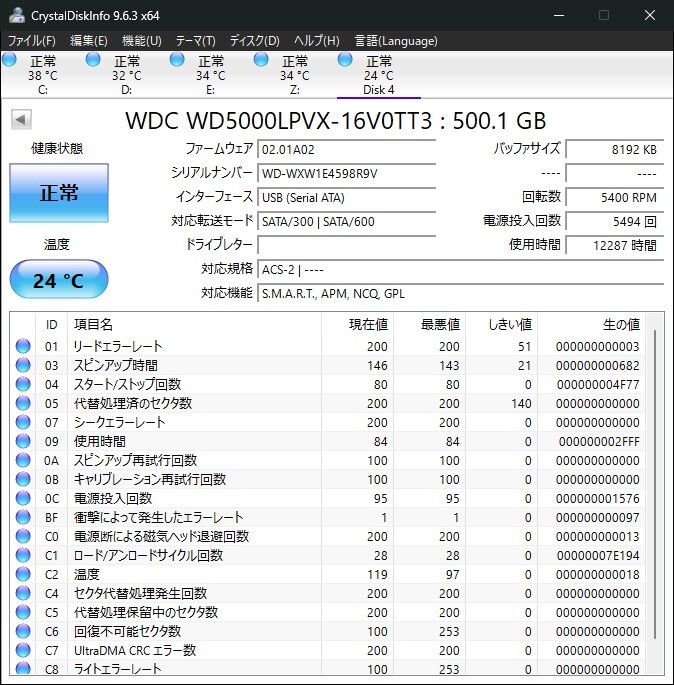This screenshot has height=685, width=674.
Task: Switch to the Z: drive tab
Action: pos(294,75)
